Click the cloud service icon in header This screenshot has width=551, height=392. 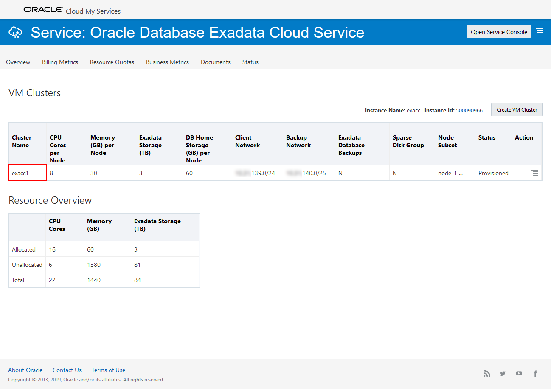click(16, 32)
